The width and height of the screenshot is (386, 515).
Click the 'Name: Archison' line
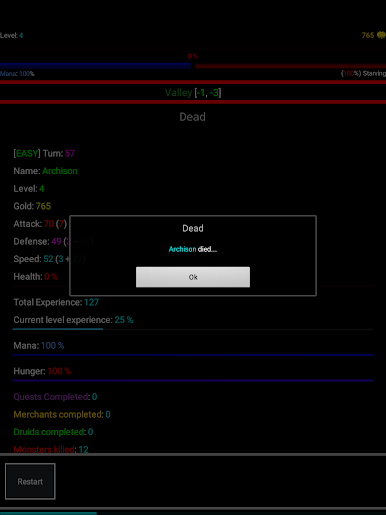pyautogui.click(x=45, y=171)
